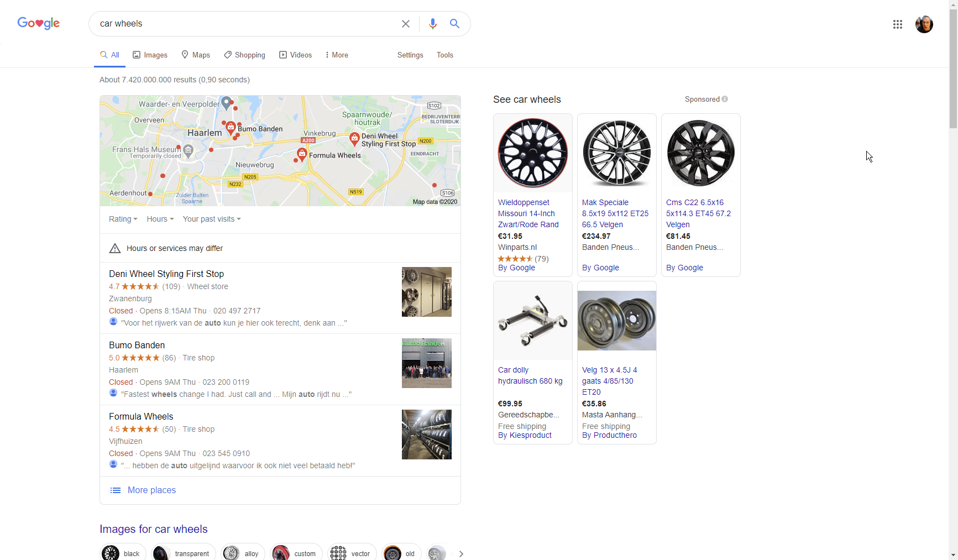Click the Wieldoppenset wheel cover image
The width and height of the screenshot is (958, 560).
coord(533,153)
